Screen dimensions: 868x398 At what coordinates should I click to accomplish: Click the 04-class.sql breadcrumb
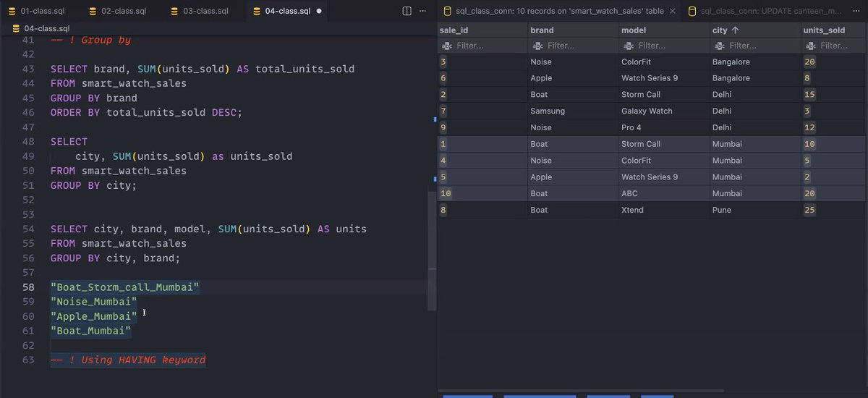48,27
